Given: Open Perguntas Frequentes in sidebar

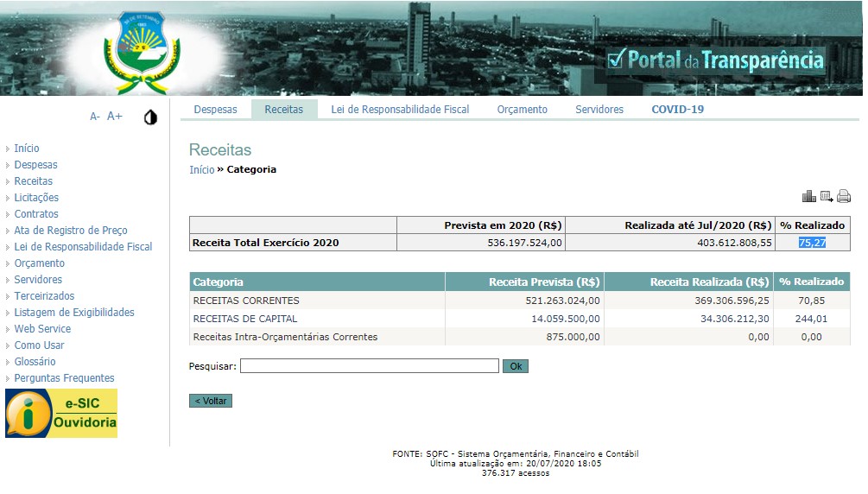Looking at the screenshot, I should (64, 378).
